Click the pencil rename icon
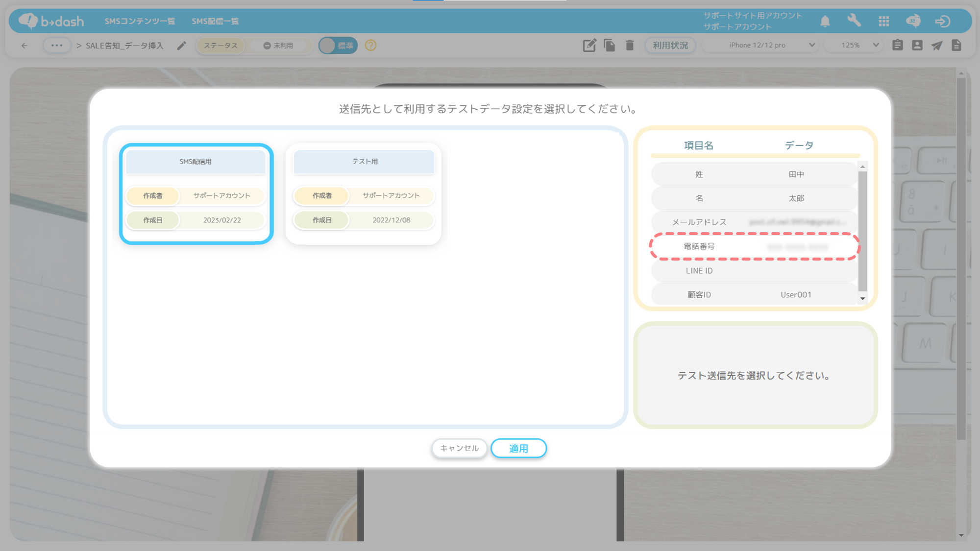Screen dimensions: 980x551 pos(181,46)
